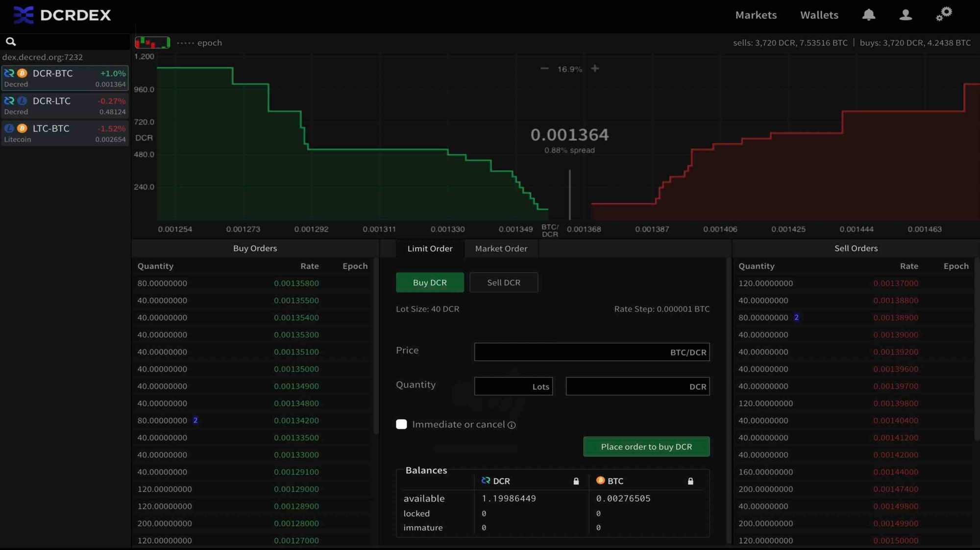Image resolution: width=980 pixels, height=550 pixels.
Task: Click buy order at rate 0.00128000
Action: pos(252,523)
